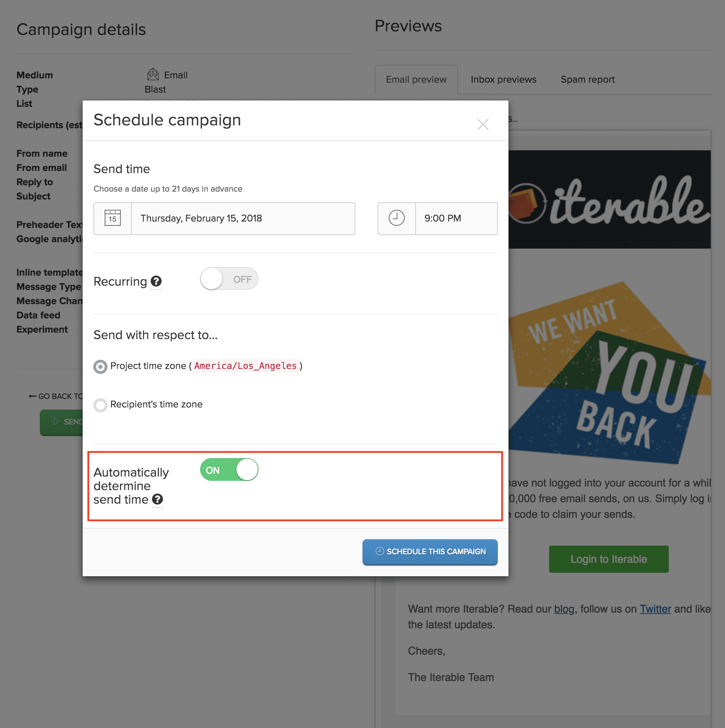Click the calendar icon for date picker
This screenshot has height=728, width=725.
(112, 219)
